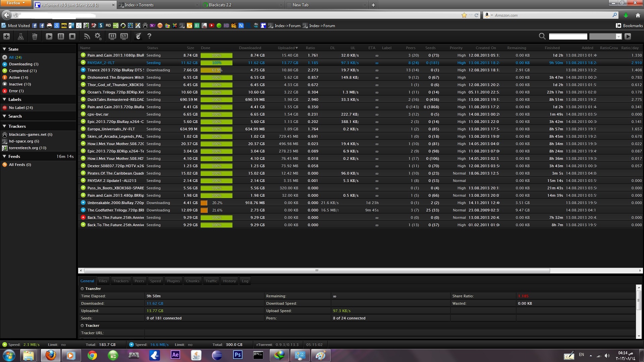Open Google Chrome from the taskbar
Viewport: 644px width, 362px height.
(92, 355)
